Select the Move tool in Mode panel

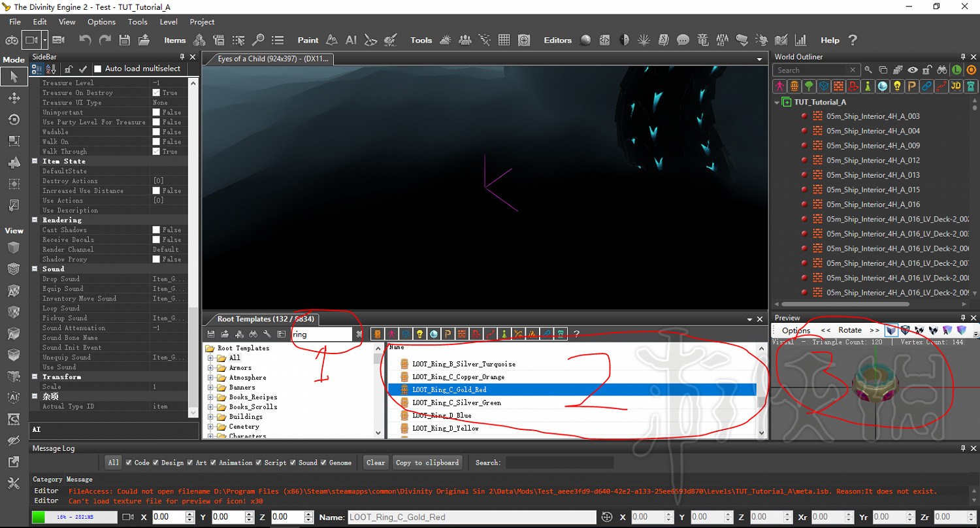(14, 98)
